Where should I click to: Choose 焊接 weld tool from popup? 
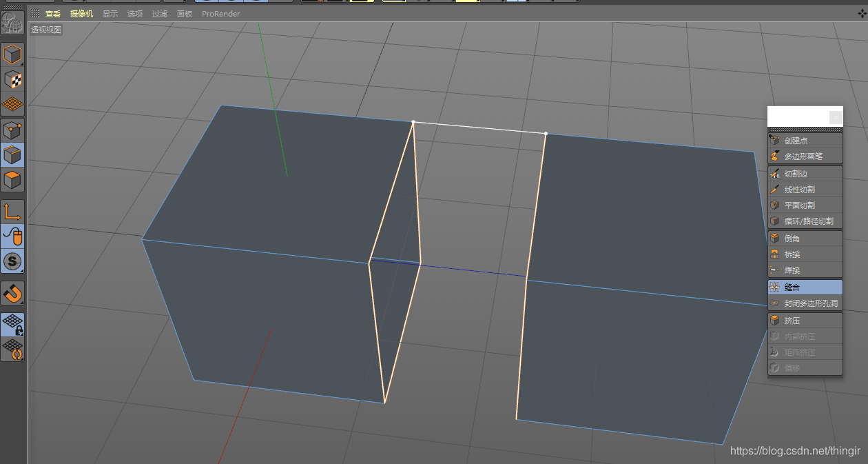pos(805,270)
